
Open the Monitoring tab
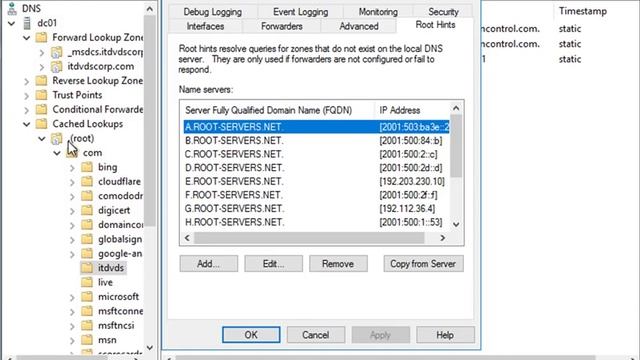click(x=378, y=12)
